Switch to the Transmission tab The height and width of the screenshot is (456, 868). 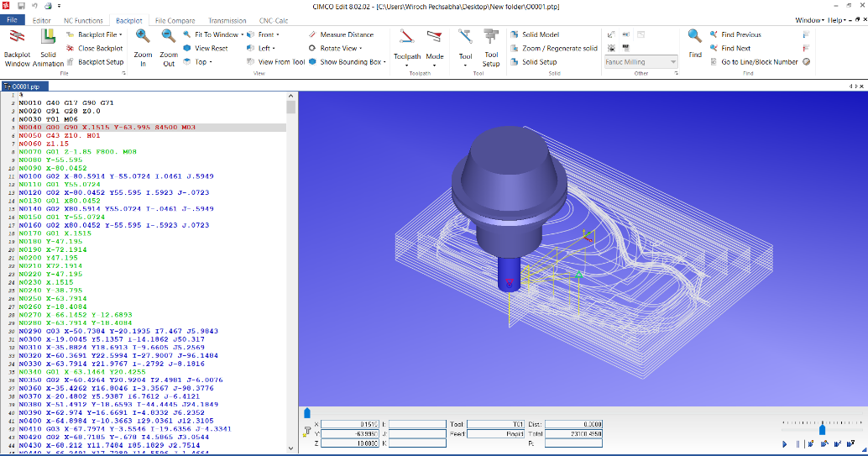tap(227, 20)
